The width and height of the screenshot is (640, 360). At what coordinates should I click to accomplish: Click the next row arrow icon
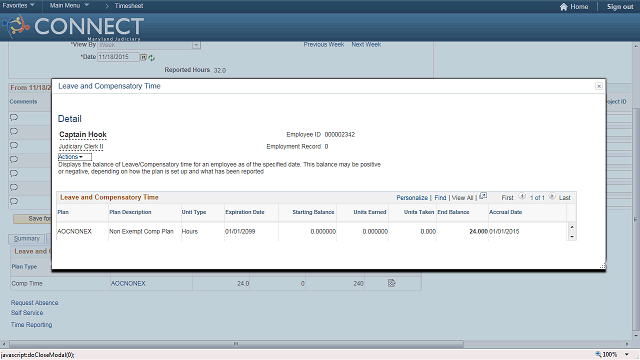pos(552,196)
